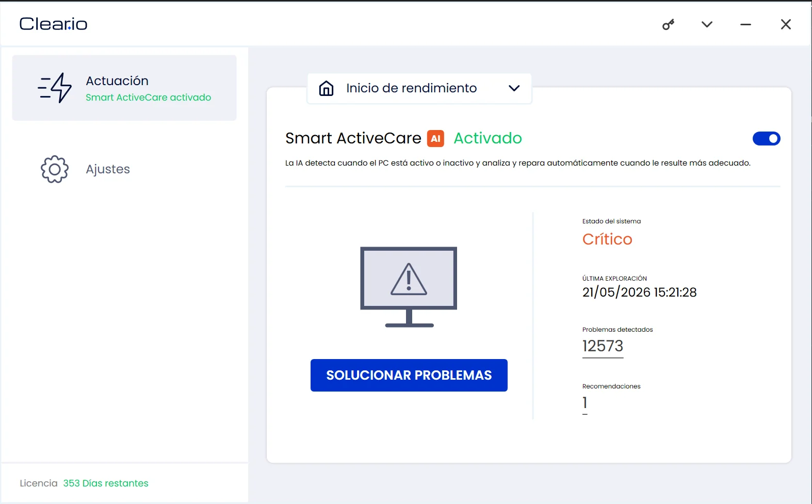
Task: Click the Crítico system status text
Action: [607, 239]
